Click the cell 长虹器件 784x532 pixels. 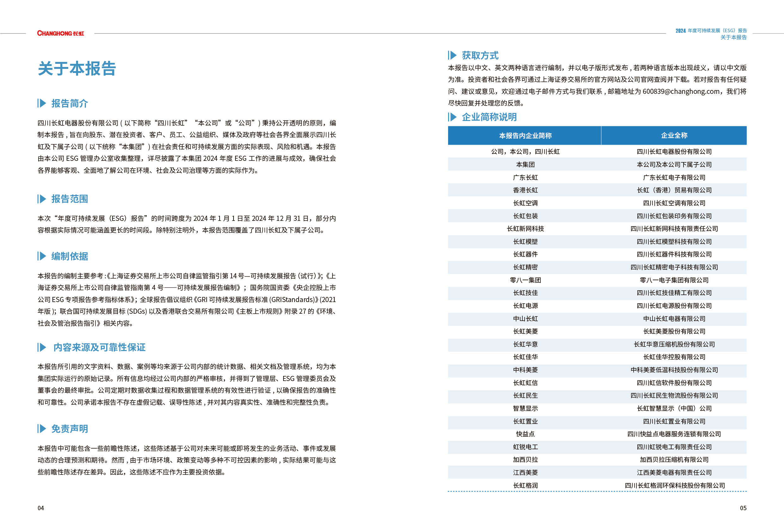point(525,254)
